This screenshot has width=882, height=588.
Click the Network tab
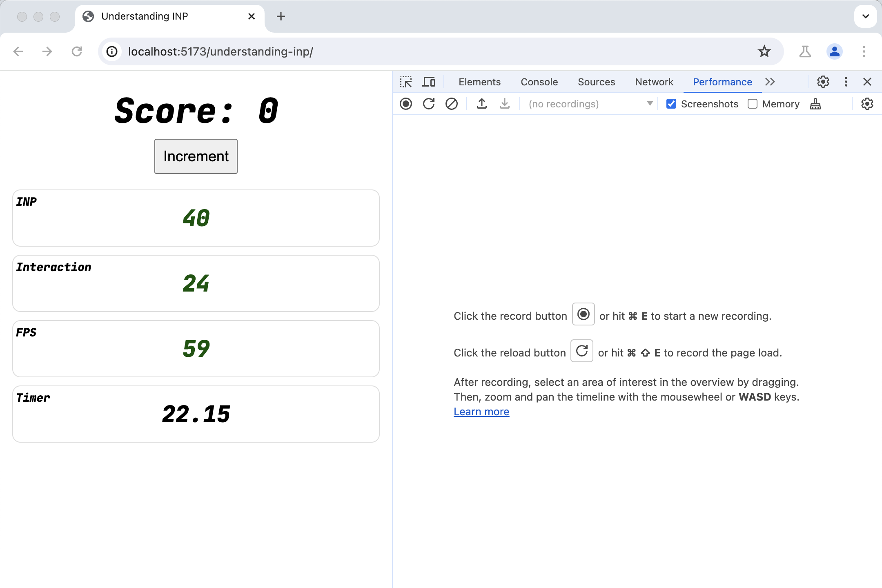tap(654, 82)
